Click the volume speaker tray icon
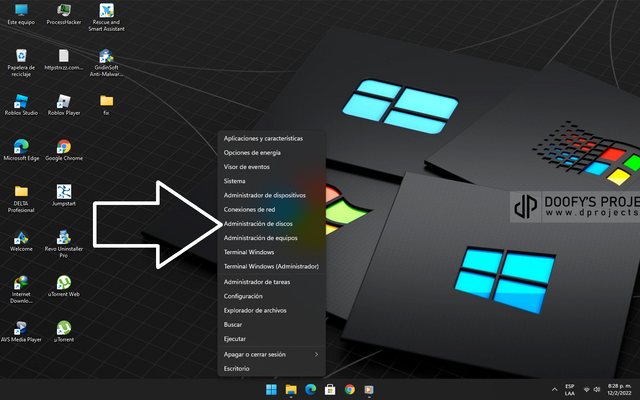This screenshot has width=640, height=400. tap(597, 389)
